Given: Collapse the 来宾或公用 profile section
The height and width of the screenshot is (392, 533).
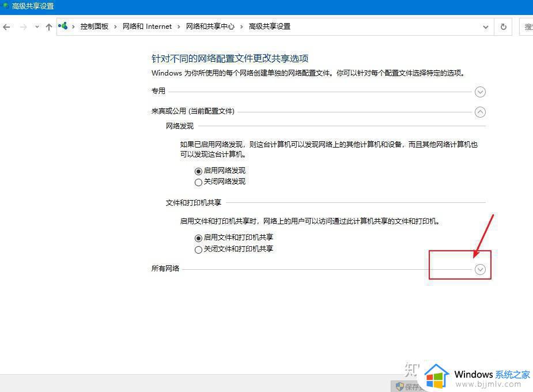Looking at the screenshot, I should point(480,112).
